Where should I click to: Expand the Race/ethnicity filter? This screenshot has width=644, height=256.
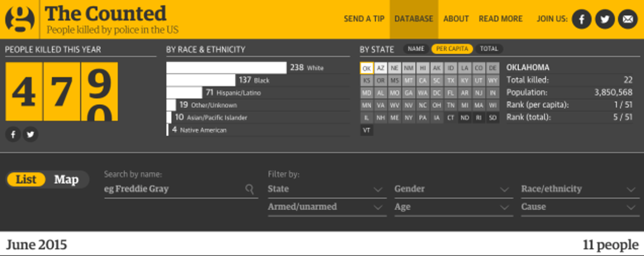(x=579, y=189)
